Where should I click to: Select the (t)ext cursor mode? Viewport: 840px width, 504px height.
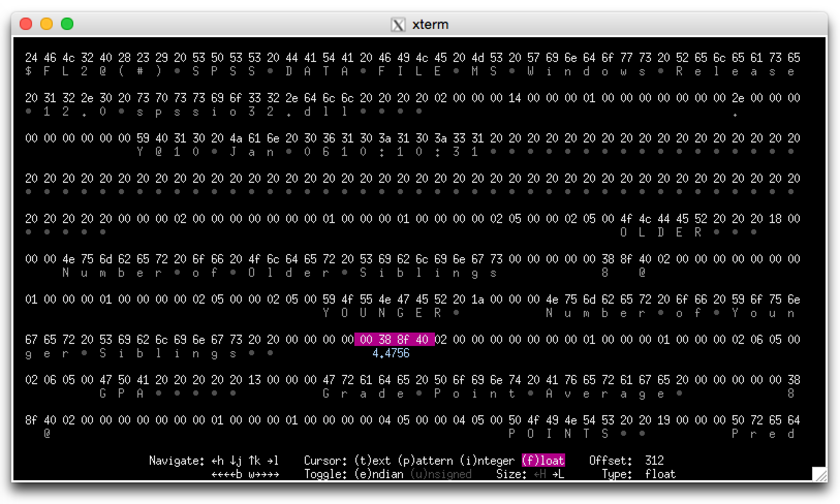372,460
